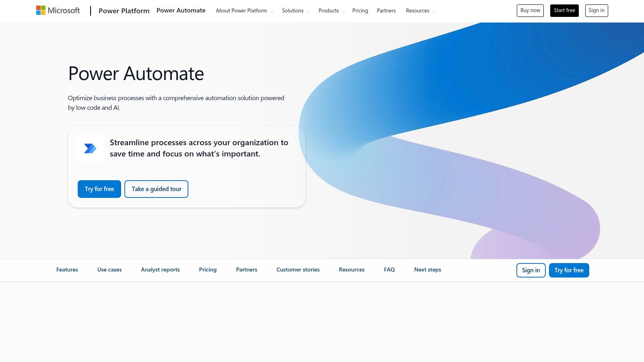The image size is (644, 362).
Task: Open the Power Automate header link
Action: [x=181, y=10]
